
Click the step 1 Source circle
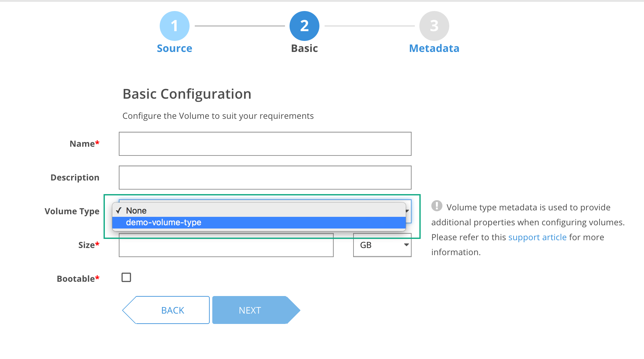(175, 26)
